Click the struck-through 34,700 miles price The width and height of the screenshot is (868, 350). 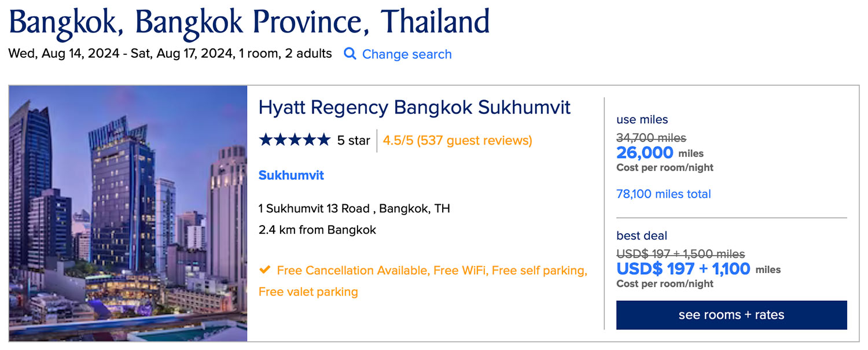coord(651,138)
